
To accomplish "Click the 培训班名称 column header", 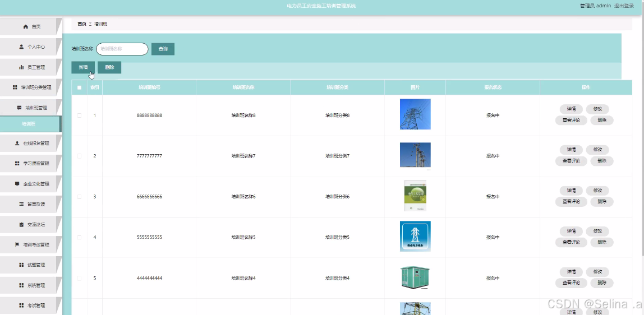I will point(243,87).
